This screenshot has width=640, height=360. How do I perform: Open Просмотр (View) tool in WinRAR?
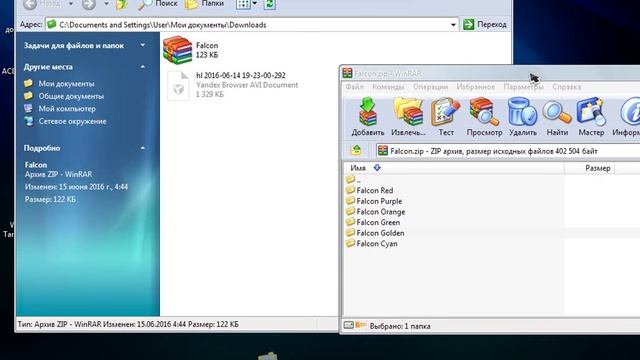point(484,116)
